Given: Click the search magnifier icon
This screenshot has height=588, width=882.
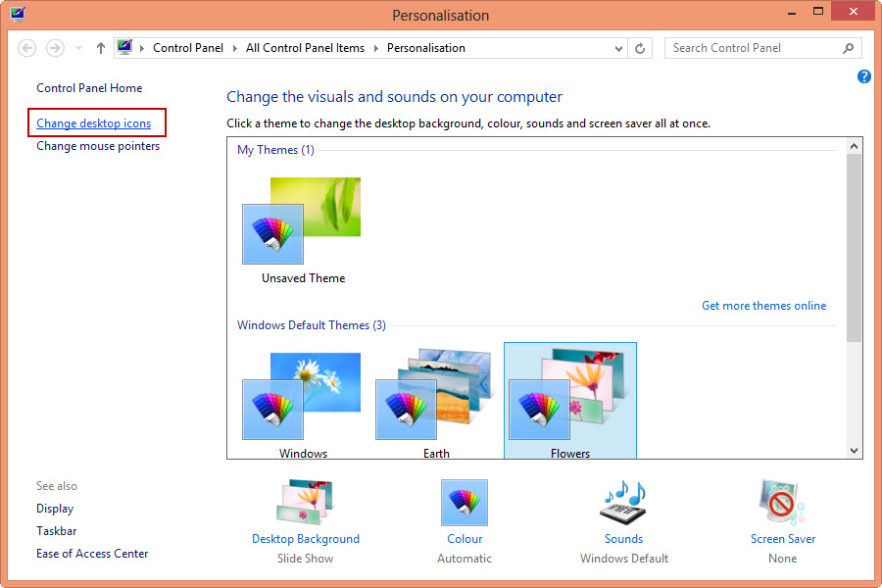Looking at the screenshot, I should click(x=849, y=48).
